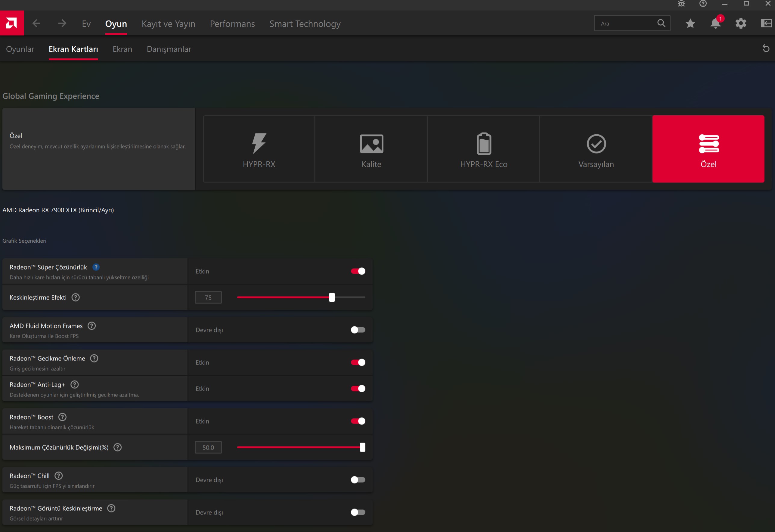The height and width of the screenshot is (532, 775).
Task: Open Radeon Süper Çözünürlük info icon
Action: click(x=96, y=267)
